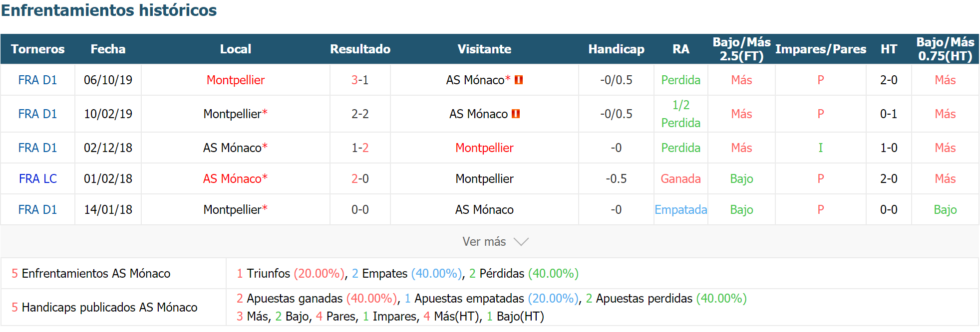
Task: Click the Ver más text
Action: click(x=484, y=242)
